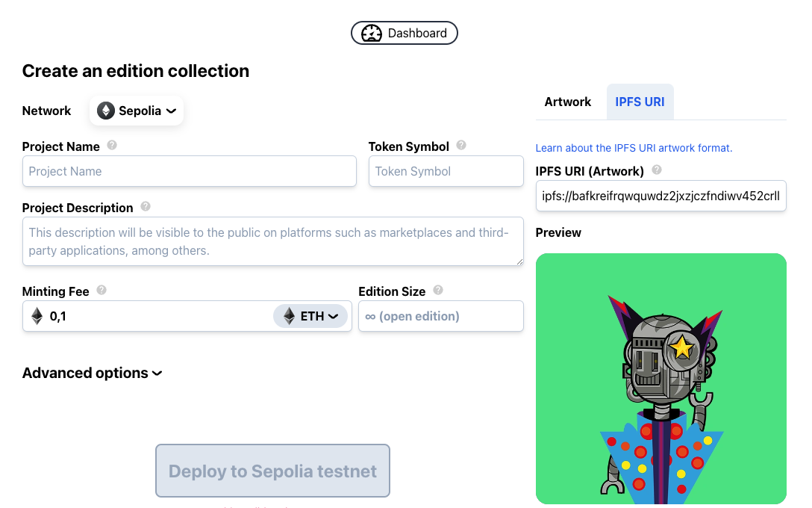Open the Sepolia network dropdown
The height and width of the screenshot is (508, 812).
coord(137,111)
